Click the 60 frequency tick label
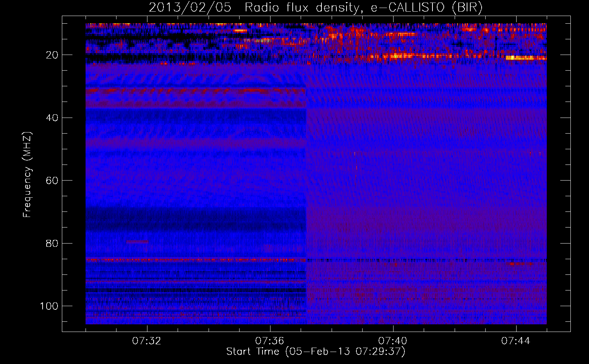 (x=52, y=181)
